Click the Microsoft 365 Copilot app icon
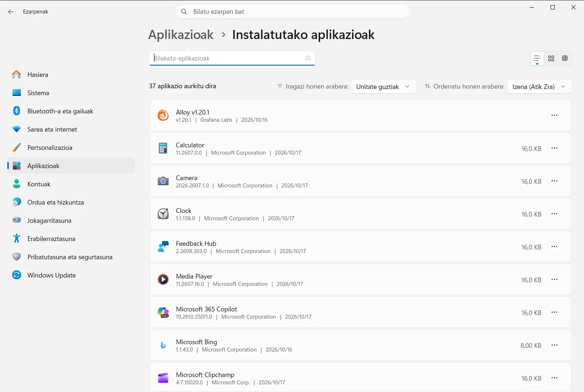Viewport: 584px width, 392px height. [163, 312]
